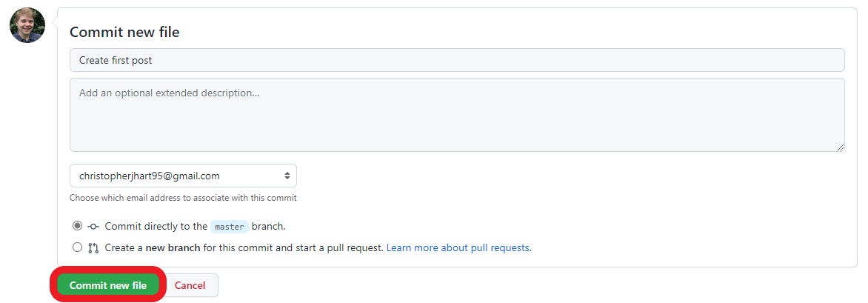868x303 pixels.
Task: Open the commit email address dropdown
Action: (182, 176)
